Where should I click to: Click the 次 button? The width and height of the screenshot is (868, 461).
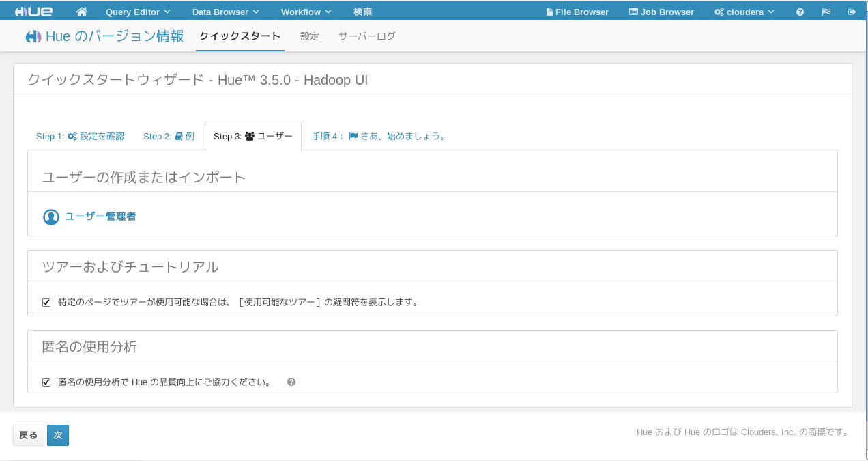pos(58,435)
